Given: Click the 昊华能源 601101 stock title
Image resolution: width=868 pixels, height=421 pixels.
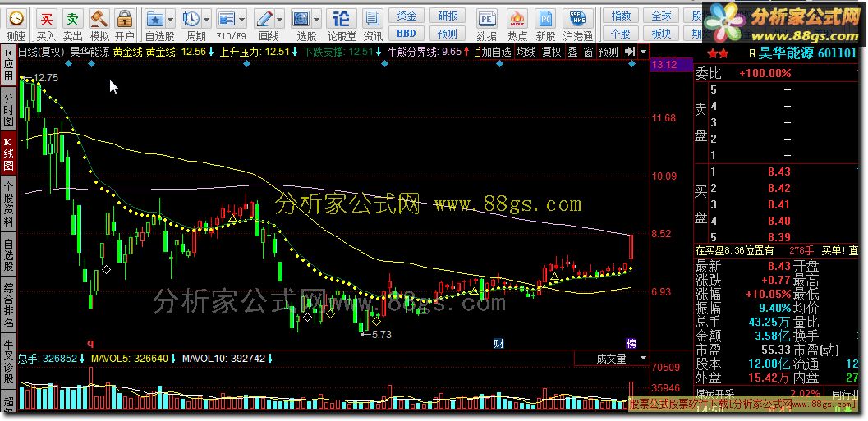Looking at the screenshot, I should [807, 53].
